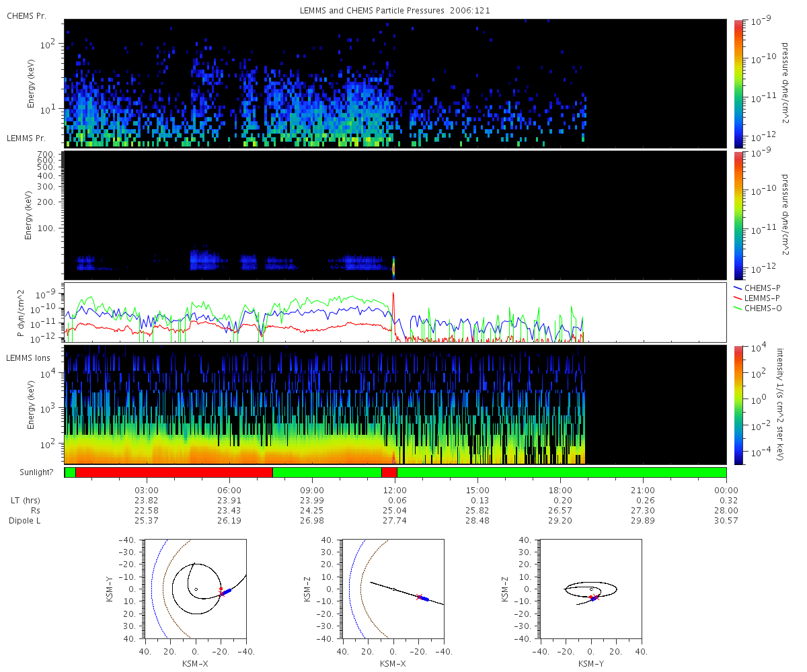807x672 pixels.
Task: Click the Sunlight? row label
Action: tap(31, 472)
